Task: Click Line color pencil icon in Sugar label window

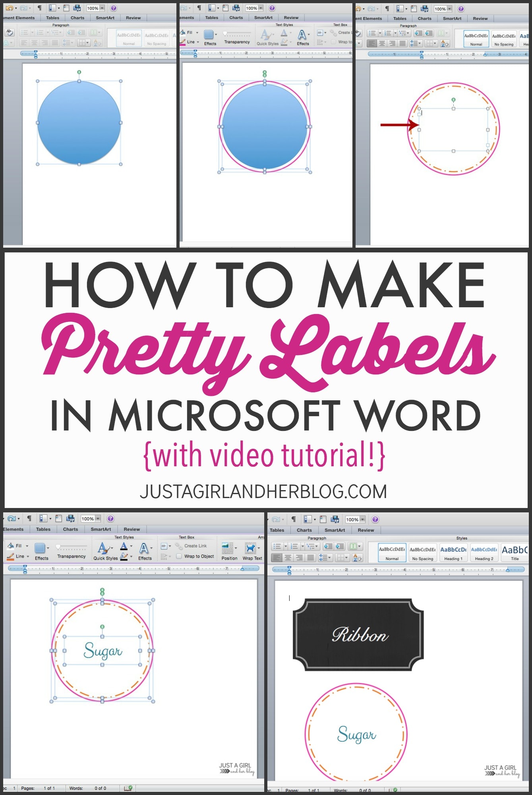Action: (10, 556)
